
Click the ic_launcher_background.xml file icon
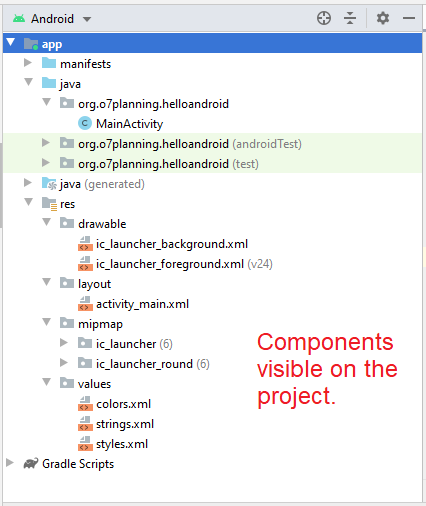85,244
